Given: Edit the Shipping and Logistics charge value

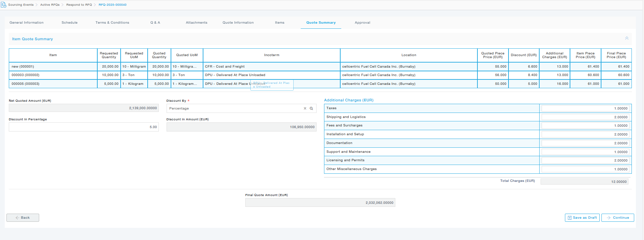Looking at the screenshot, I should (x=585, y=117).
